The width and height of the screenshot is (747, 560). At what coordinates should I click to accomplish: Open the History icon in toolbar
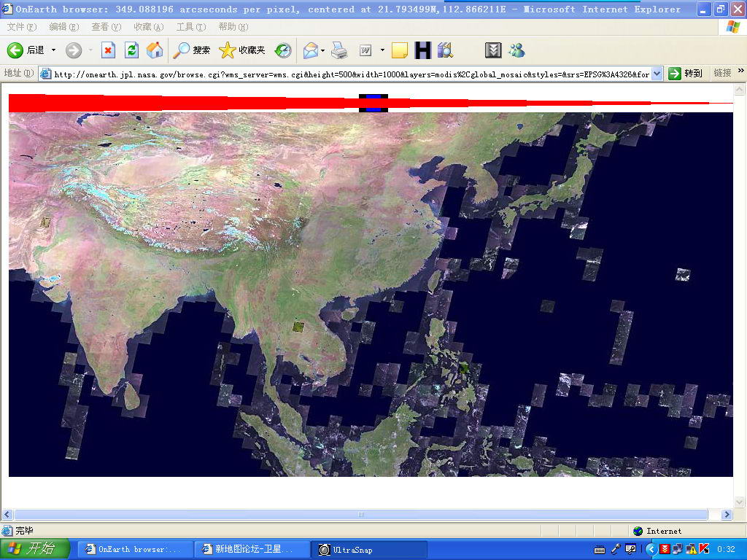click(283, 50)
